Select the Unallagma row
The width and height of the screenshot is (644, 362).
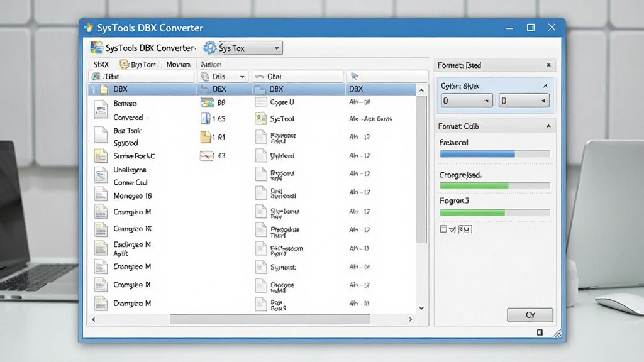pyautogui.click(x=130, y=170)
